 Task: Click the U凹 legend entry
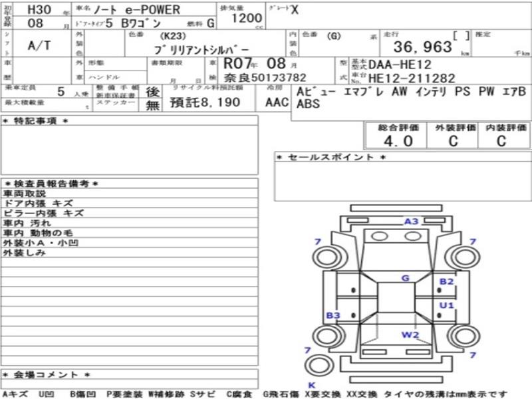click(x=46, y=394)
